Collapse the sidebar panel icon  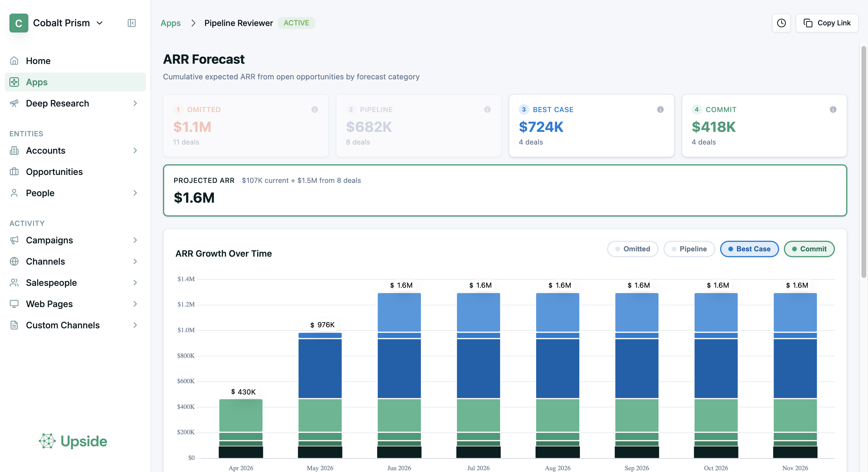(132, 23)
